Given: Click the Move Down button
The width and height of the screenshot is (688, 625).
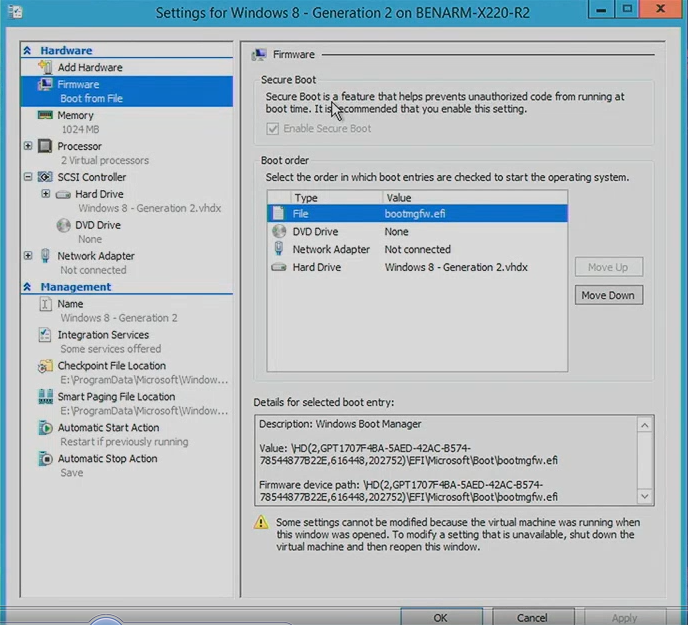Looking at the screenshot, I should coord(609,295).
